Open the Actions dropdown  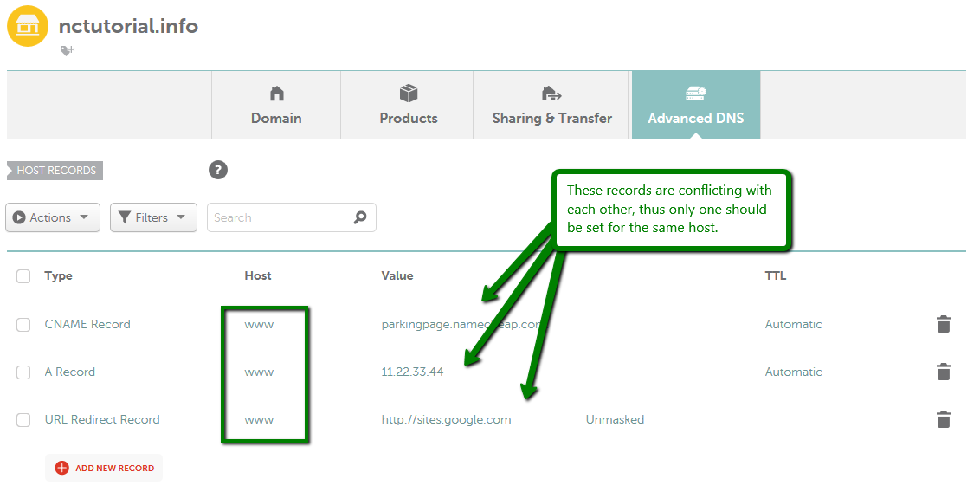coord(53,217)
